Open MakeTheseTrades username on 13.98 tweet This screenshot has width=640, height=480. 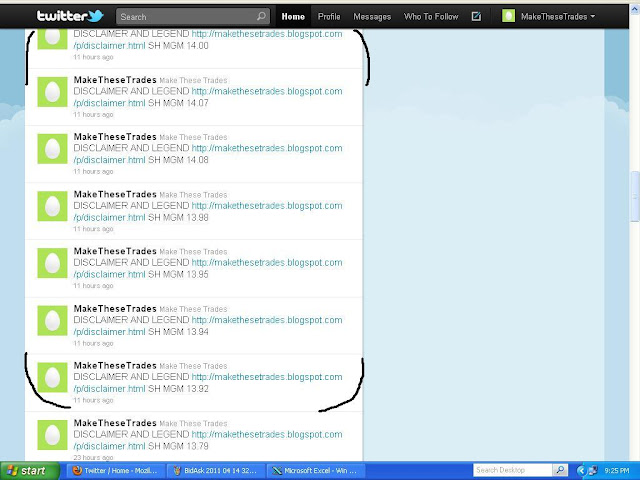(x=115, y=194)
